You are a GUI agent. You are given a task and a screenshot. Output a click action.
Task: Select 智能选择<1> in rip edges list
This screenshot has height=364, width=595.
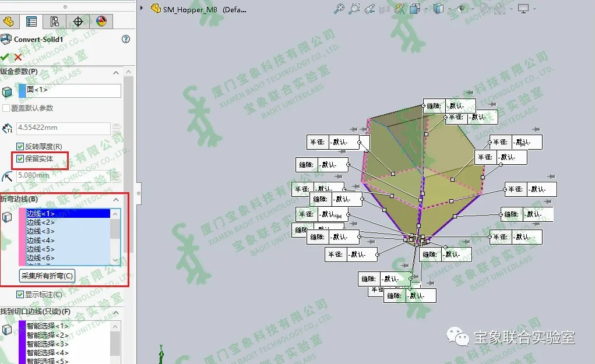click(x=68, y=326)
